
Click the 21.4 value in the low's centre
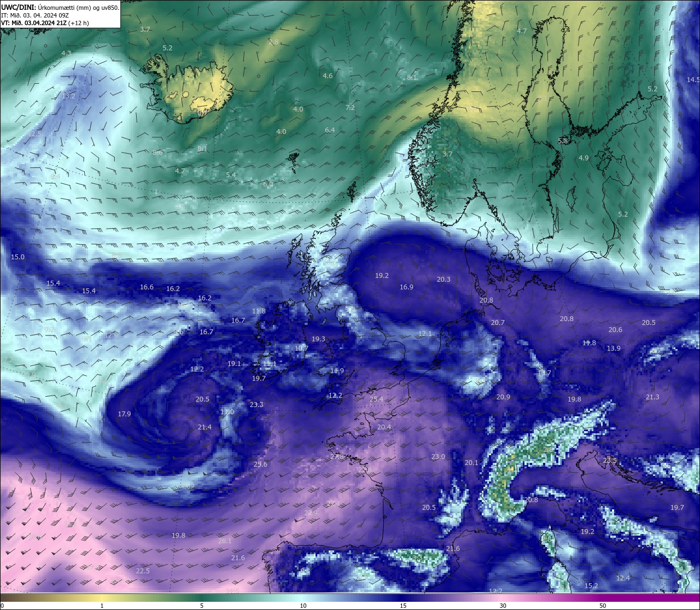(205, 427)
